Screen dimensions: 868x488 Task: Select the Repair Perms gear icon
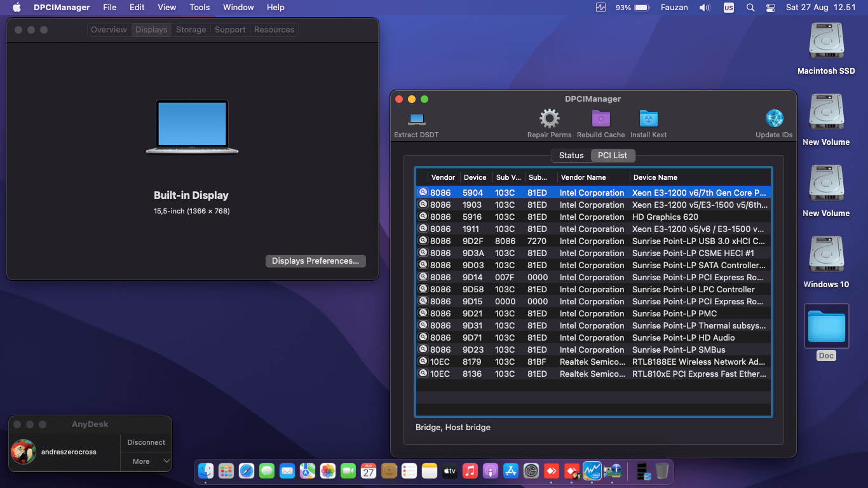click(x=549, y=119)
